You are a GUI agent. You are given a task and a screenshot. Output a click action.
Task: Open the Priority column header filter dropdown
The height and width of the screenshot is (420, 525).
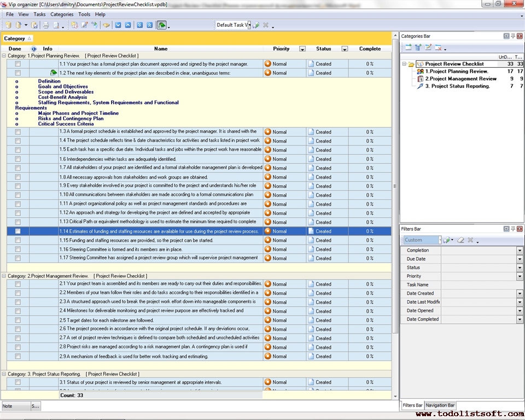click(302, 49)
